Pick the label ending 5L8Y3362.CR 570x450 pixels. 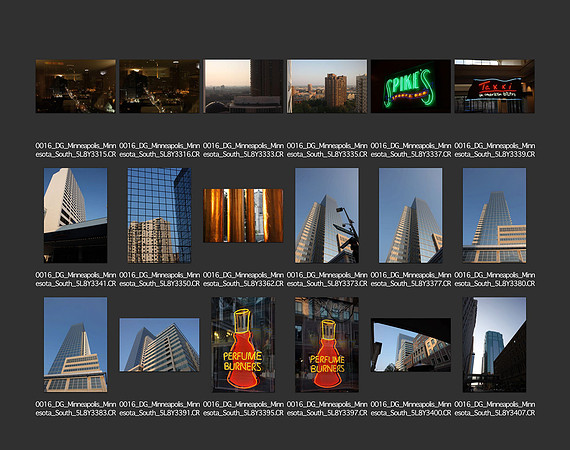click(x=243, y=279)
